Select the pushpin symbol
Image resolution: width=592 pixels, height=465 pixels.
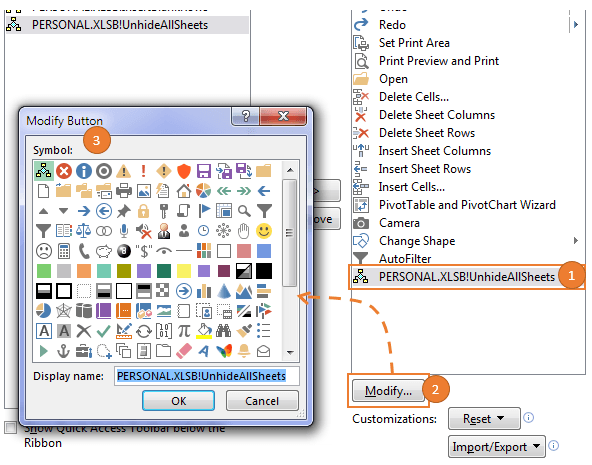(x=124, y=211)
